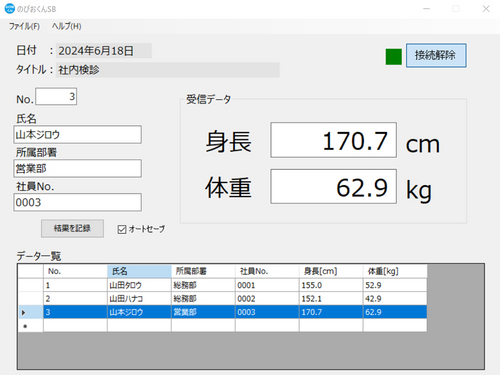Click the 結果を記録 button
500x375 pixels.
[72, 228]
